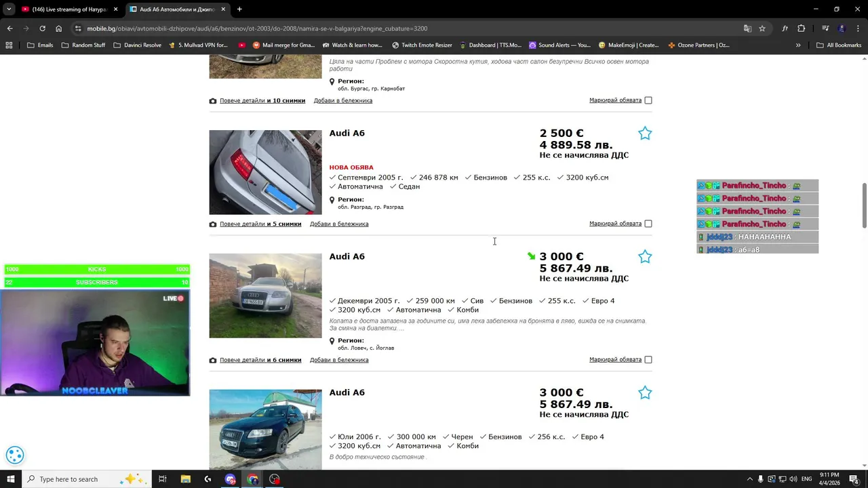868x488 pixels.
Task: Open the tab search dropdown arrow
Action: click(x=9, y=9)
